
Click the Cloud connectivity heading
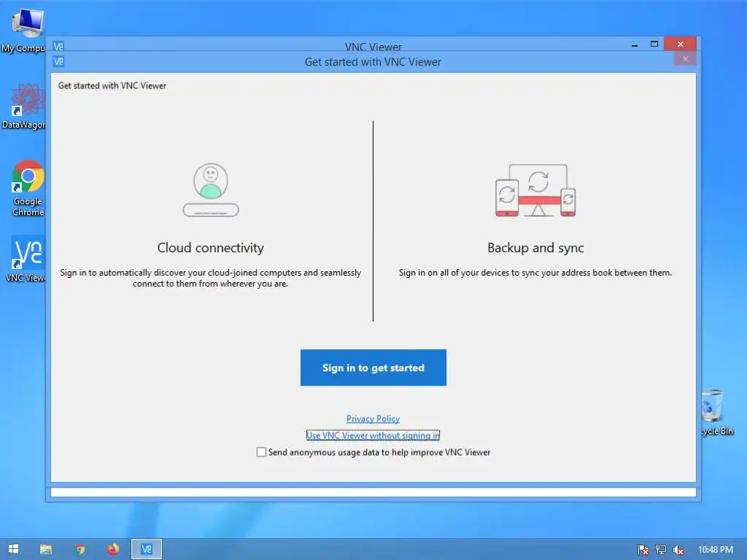[x=211, y=248]
